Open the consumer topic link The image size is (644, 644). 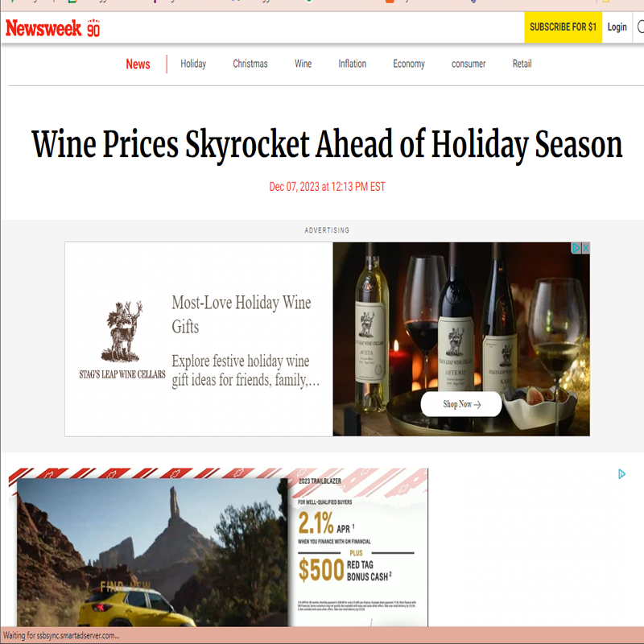pyautogui.click(x=469, y=64)
